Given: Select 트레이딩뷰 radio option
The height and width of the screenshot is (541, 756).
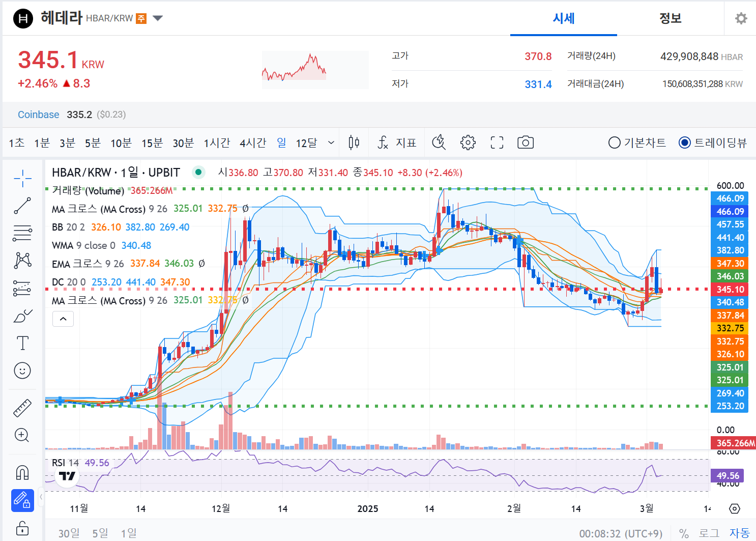Looking at the screenshot, I should (x=713, y=143).
